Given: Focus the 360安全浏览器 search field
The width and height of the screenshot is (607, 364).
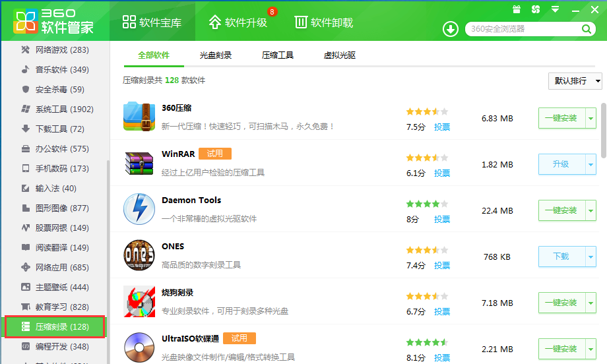Looking at the screenshot, I should tap(525, 29).
